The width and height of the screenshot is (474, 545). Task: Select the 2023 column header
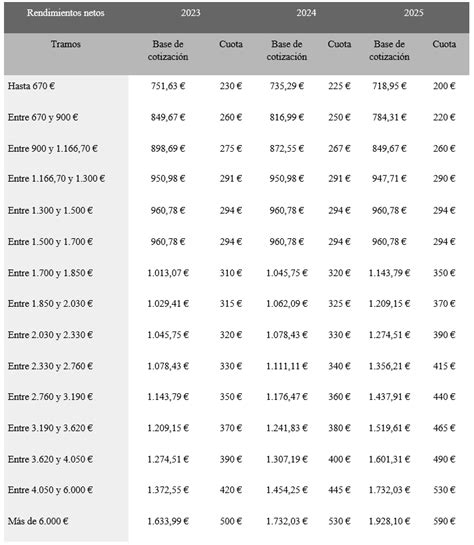190,13
